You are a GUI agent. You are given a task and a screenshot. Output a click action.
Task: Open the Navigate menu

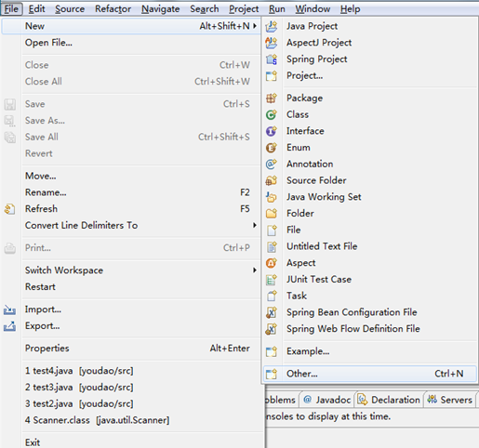(161, 8)
